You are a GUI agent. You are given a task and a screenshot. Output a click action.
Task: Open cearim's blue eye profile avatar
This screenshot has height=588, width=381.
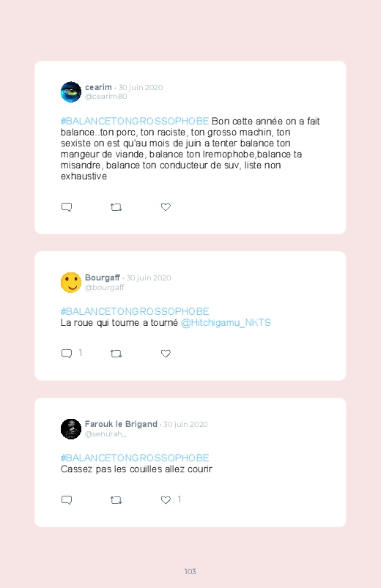point(71,92)
